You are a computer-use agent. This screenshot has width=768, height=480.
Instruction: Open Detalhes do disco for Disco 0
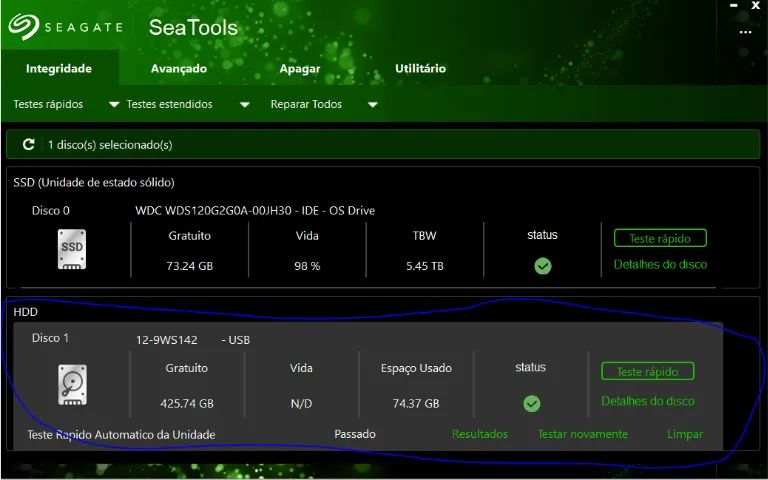point(660,264)
